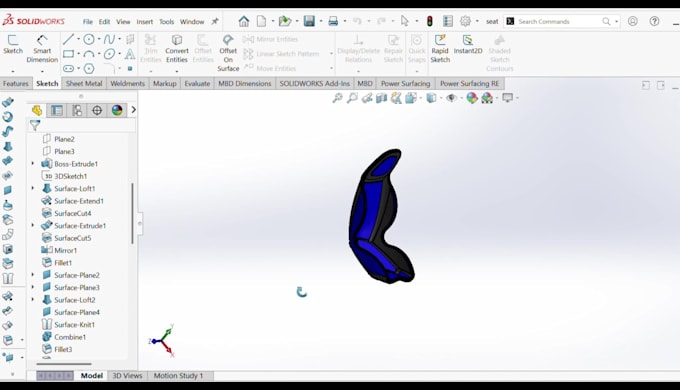The image size is (680, 390).
Task: Switch to the Features tab
Action: click(16, 83)
